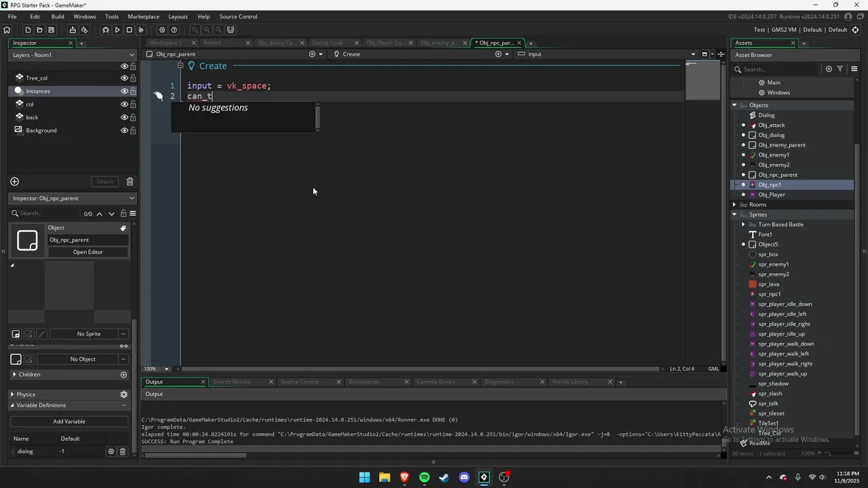Open Spotify from the taskbar
The image size is (868, 488).
point(425,477)
